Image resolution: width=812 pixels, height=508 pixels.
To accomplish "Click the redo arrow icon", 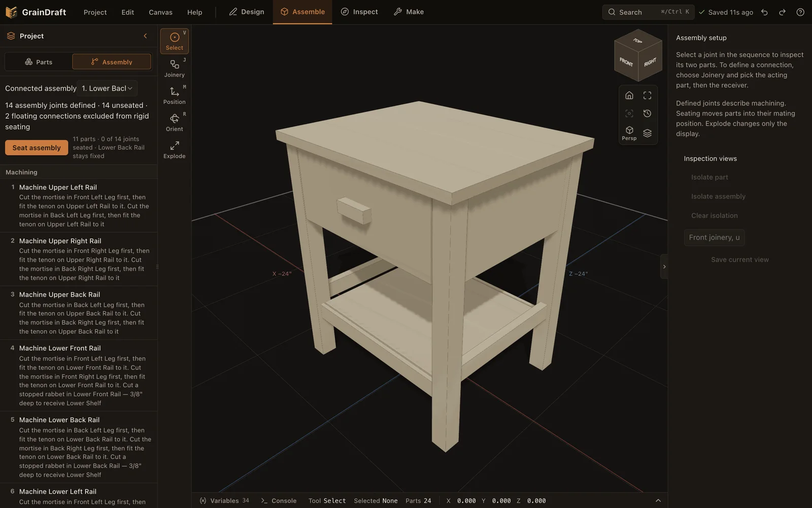I will 782,12.
